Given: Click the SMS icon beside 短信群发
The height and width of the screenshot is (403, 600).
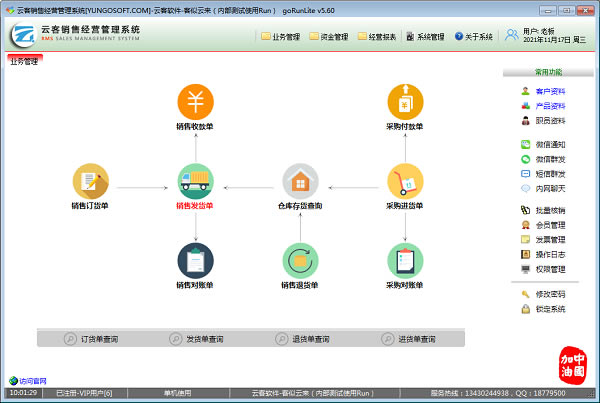Looking at the screenshot, I should 526,174.
